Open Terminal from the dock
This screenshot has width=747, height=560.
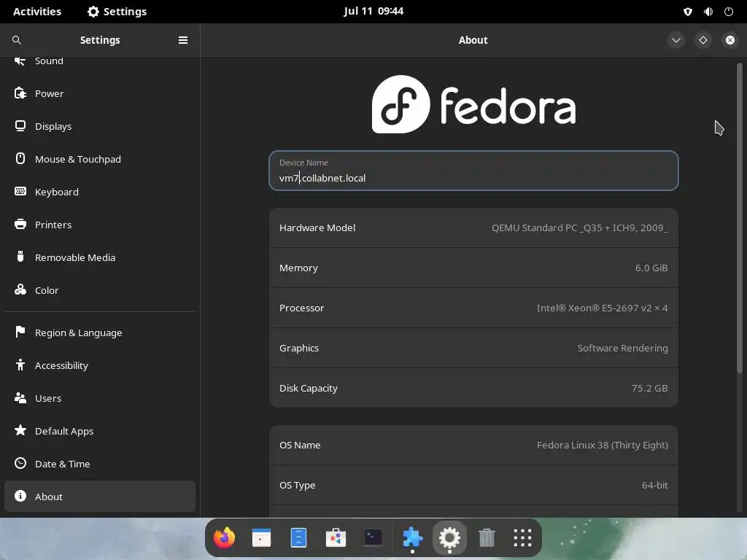[373, 537]
